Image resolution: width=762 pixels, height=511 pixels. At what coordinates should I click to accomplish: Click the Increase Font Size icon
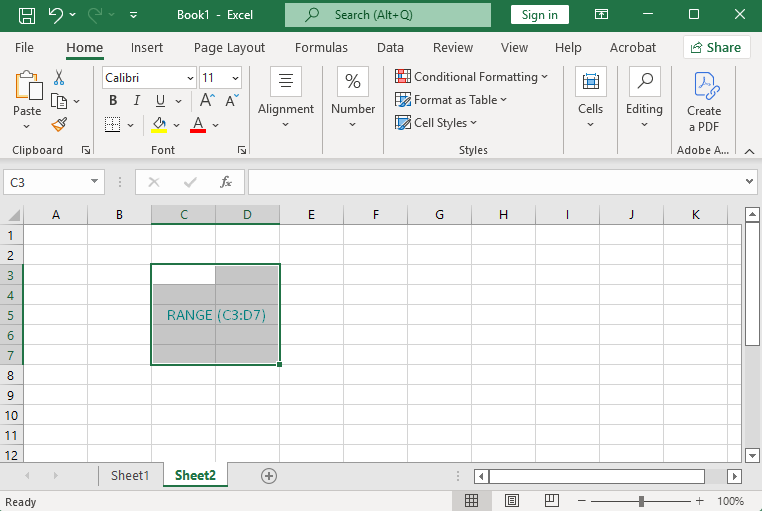[x=207, y=100]
